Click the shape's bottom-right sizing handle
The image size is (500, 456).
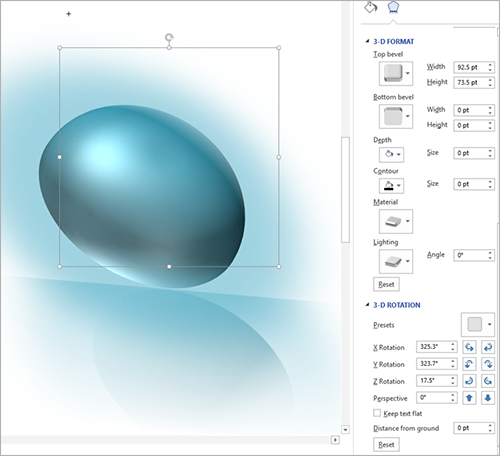(x=279, y=266)
